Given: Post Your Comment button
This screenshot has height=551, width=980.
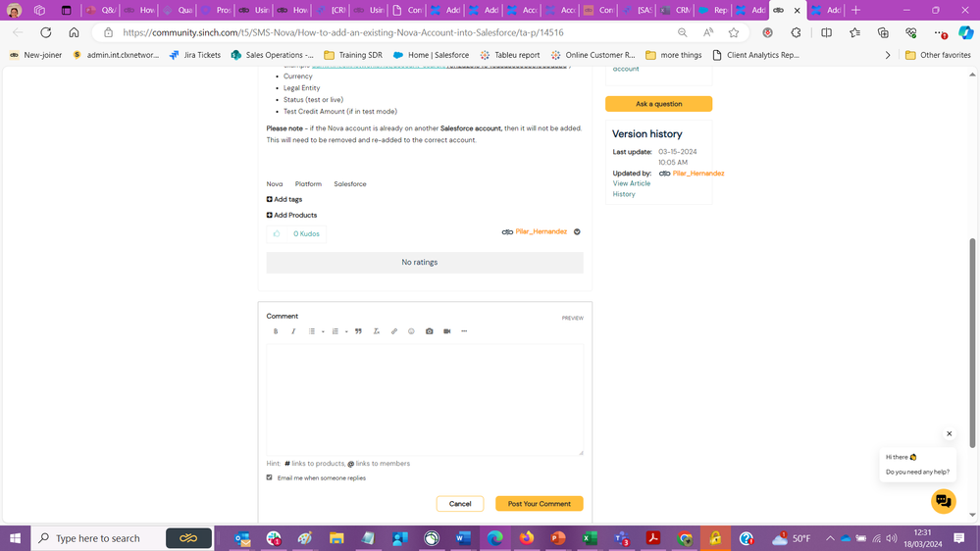Looking at the screenshot, I should (x=540, y=504).
